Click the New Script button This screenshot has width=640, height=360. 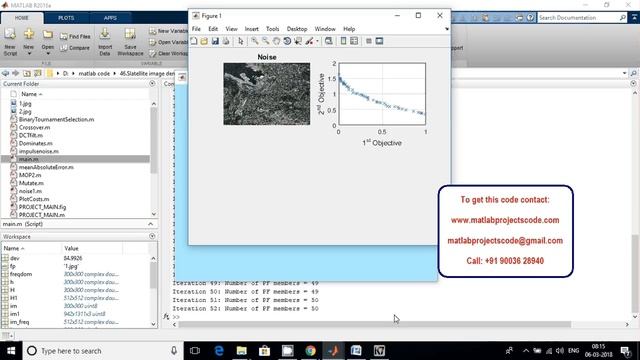[x=10, y=42]
